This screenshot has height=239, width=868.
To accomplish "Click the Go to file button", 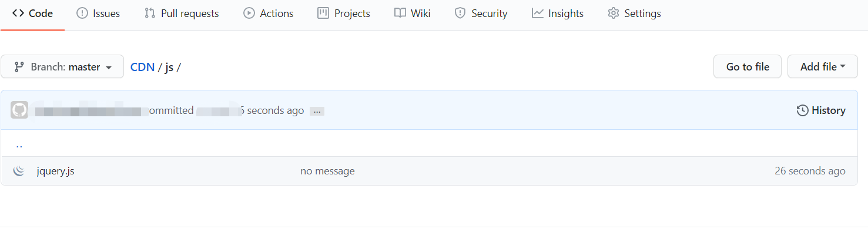I will tap(748, 67).
